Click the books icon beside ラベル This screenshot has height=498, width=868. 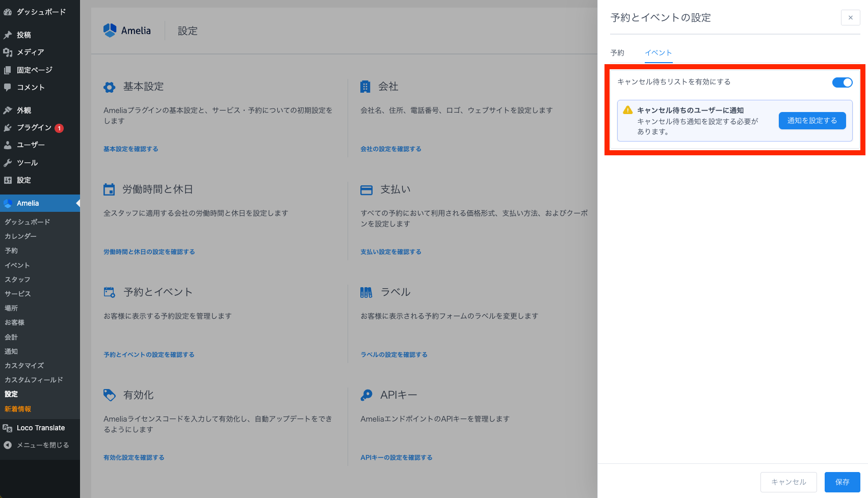click(366, 292)
